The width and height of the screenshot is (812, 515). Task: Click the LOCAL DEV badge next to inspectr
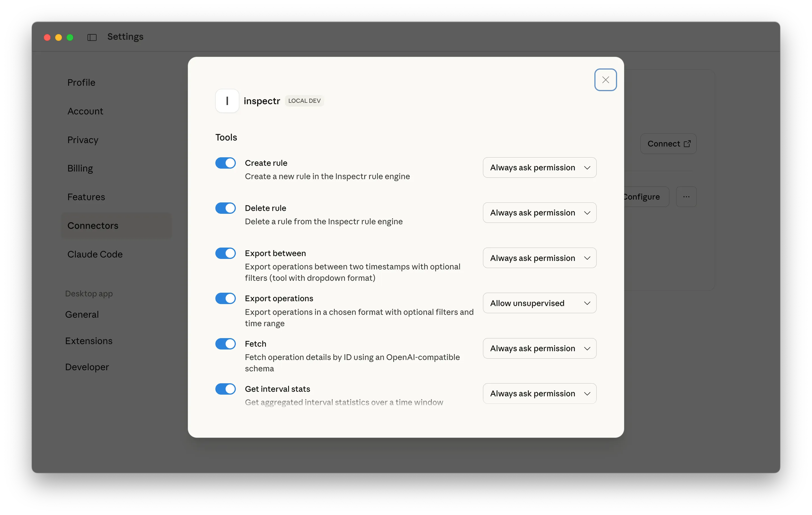click(304, 101)
